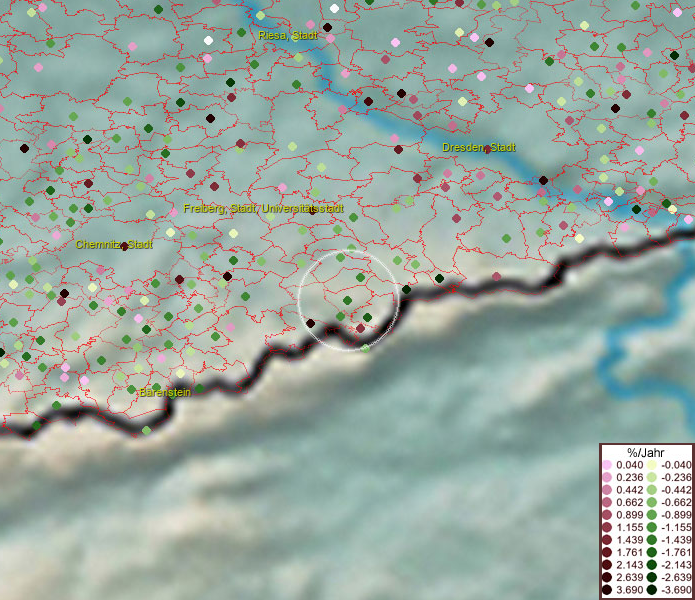Image resolution: width=695 pixels, height=600 pixels.
Task: Select the -3.690 darkest green legend swatch
Action: 651,591
